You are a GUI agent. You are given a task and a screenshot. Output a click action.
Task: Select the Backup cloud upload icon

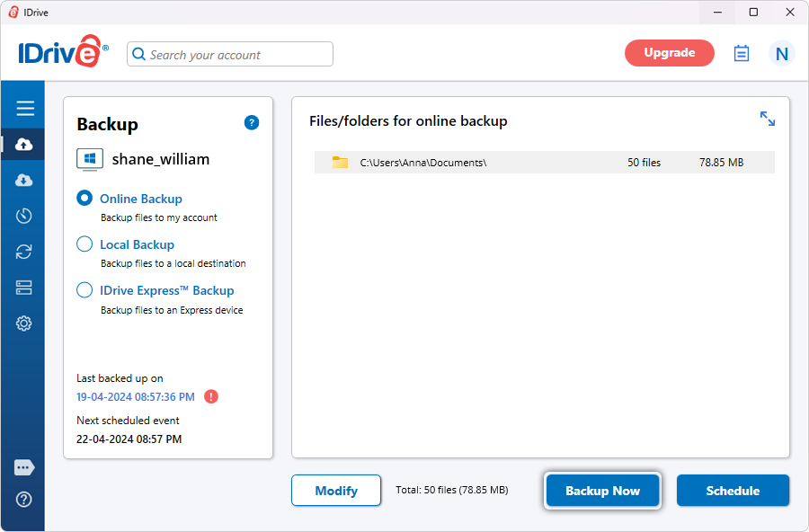point(24,145)
